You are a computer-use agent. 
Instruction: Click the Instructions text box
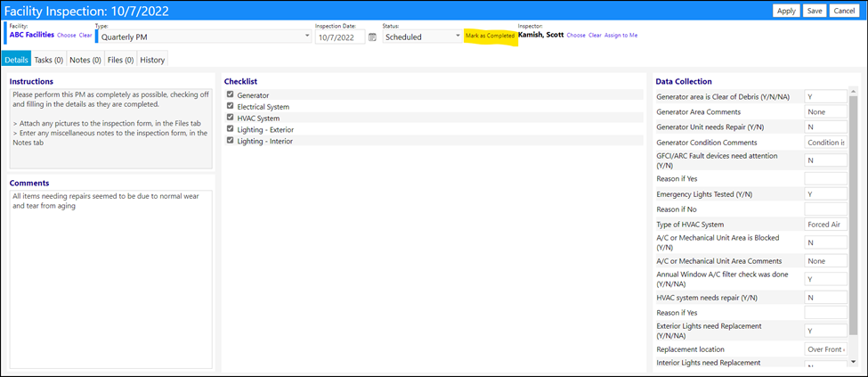[x=110, y=128]
